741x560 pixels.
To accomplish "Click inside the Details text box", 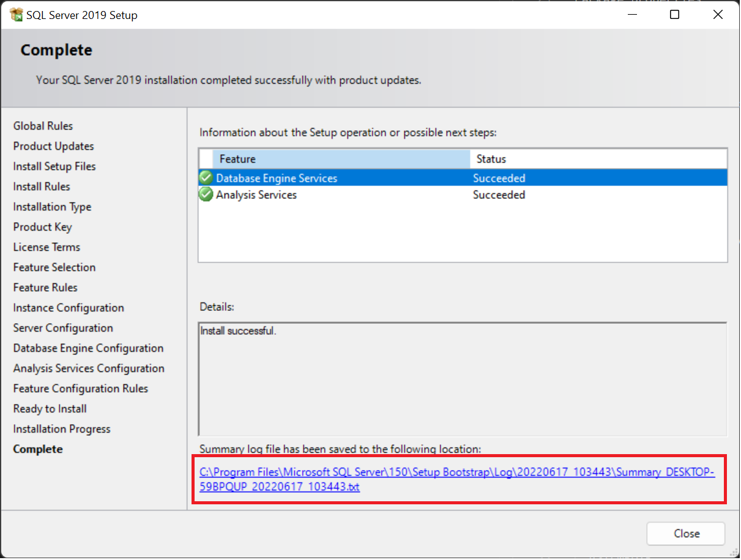I will (463, 379).
